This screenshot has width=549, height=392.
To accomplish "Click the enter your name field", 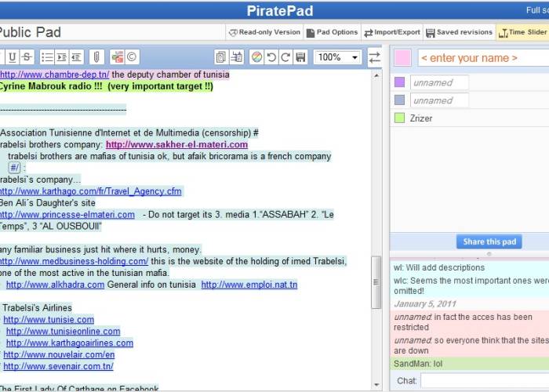I will (483, 58).
